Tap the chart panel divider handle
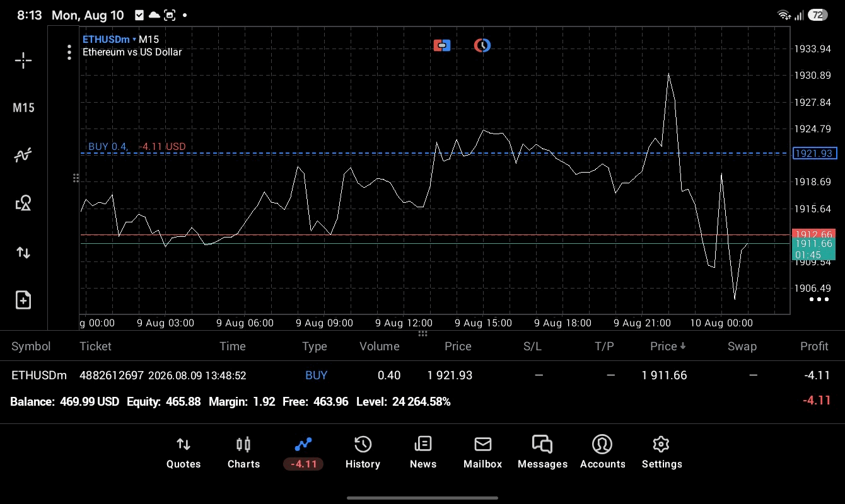Screen dimensions: 845x504 pyautogui.click(x=422, y=333)
